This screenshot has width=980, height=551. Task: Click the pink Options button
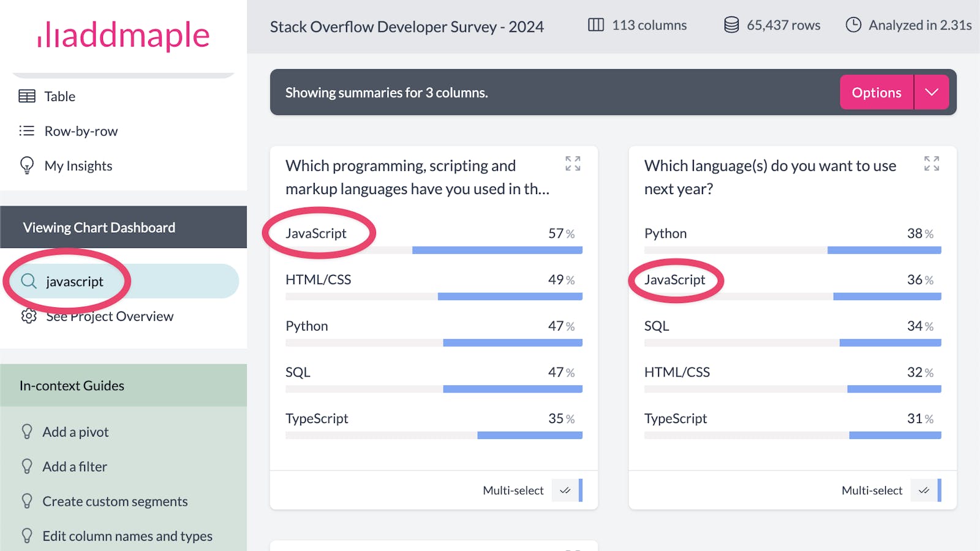(876, 92)
